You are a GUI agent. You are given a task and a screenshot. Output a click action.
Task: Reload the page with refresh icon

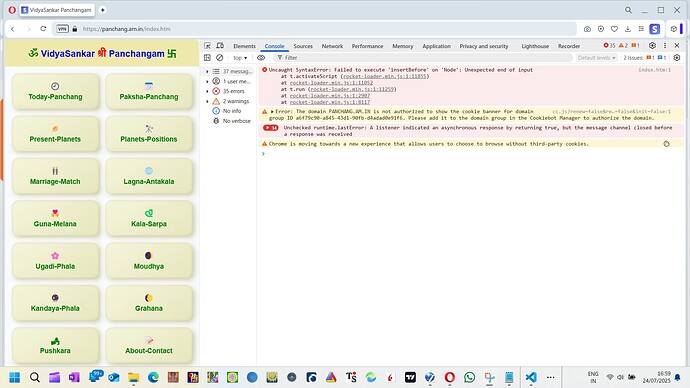[x=43, y=29]
